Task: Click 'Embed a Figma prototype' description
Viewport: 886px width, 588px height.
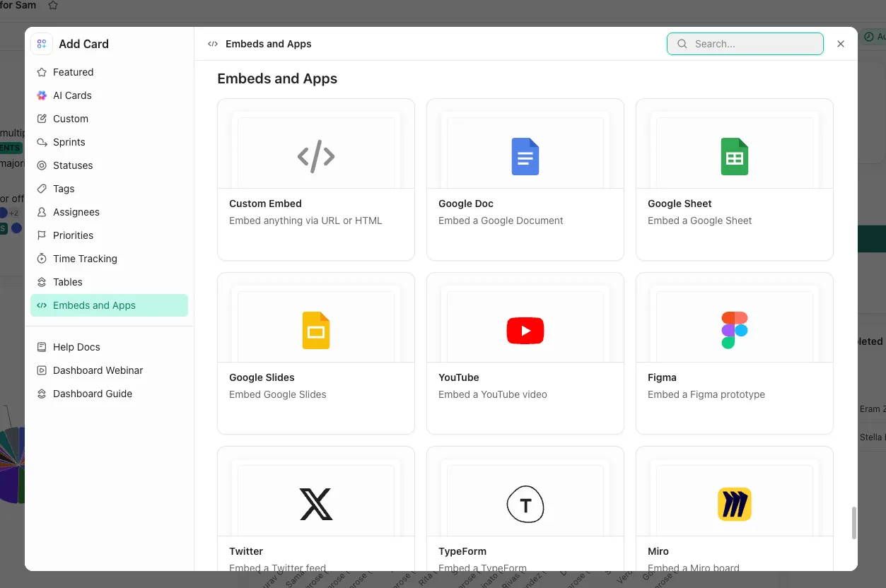Action: pyautogui.click(x=706, y=394)
